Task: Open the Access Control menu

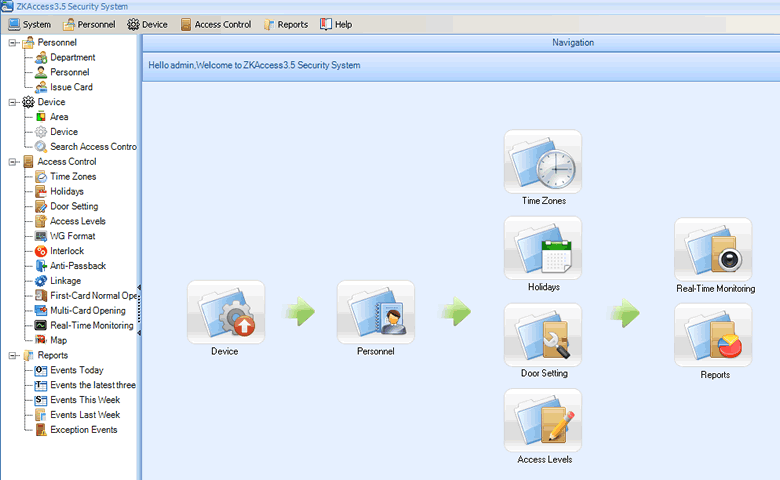Action: point(216,24)
